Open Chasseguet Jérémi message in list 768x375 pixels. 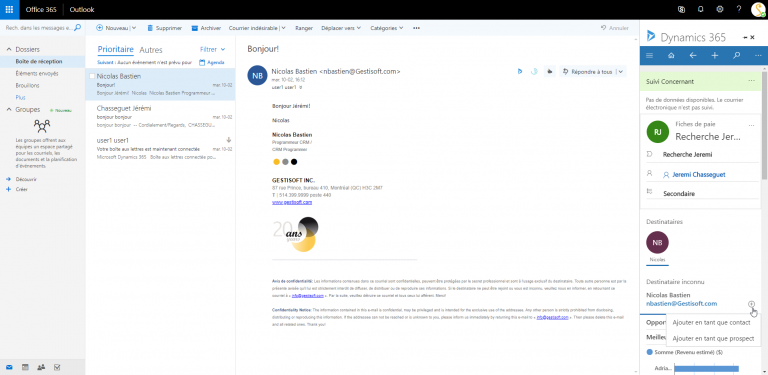coord(160,116)
